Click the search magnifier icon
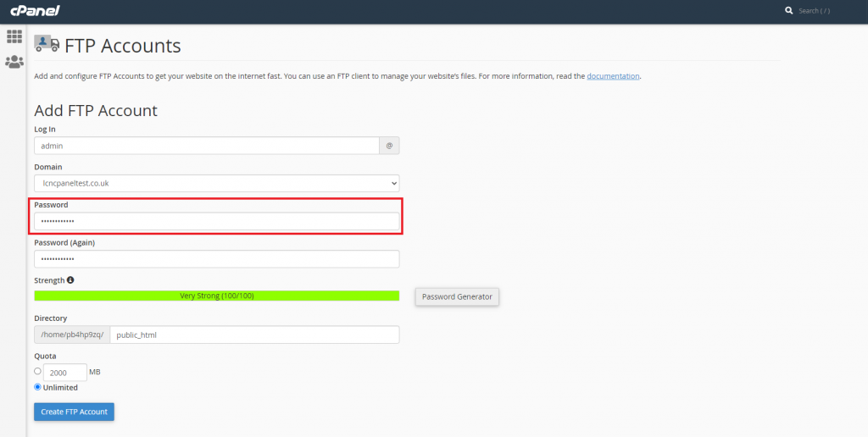 tap(789, 10)
